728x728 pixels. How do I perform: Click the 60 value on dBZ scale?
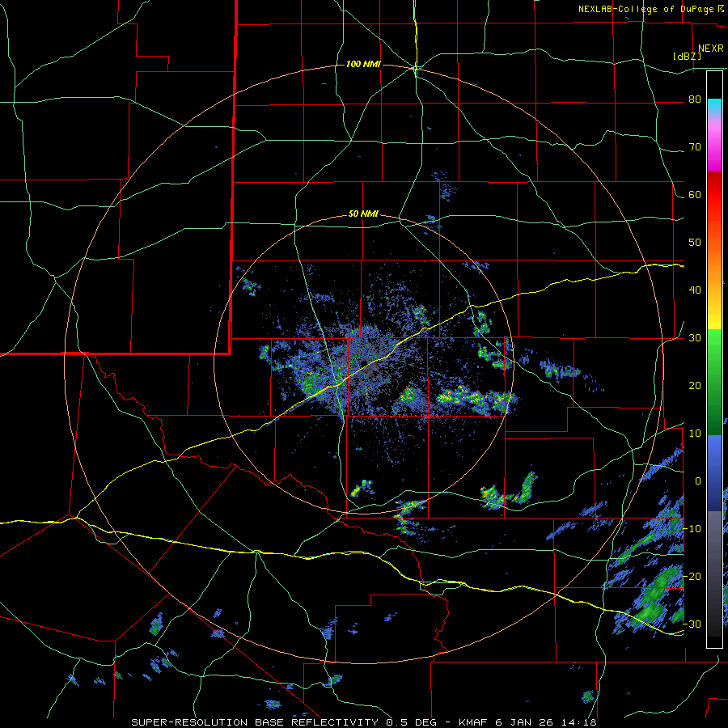695,194
